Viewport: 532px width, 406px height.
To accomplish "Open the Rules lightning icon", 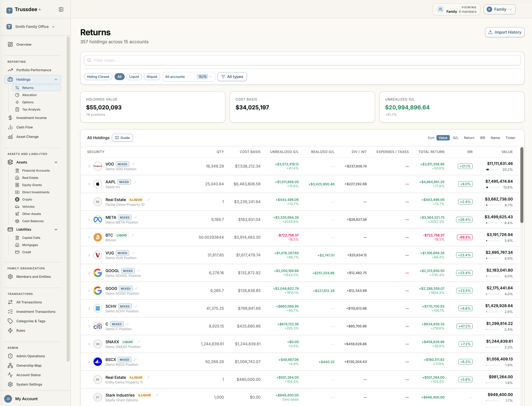I will 10,330.
